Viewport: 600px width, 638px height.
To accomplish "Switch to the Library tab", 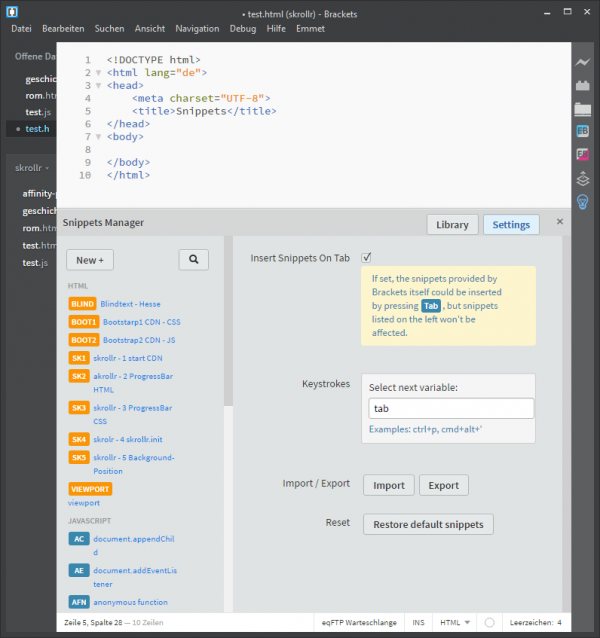I will [x=452, y=225].
